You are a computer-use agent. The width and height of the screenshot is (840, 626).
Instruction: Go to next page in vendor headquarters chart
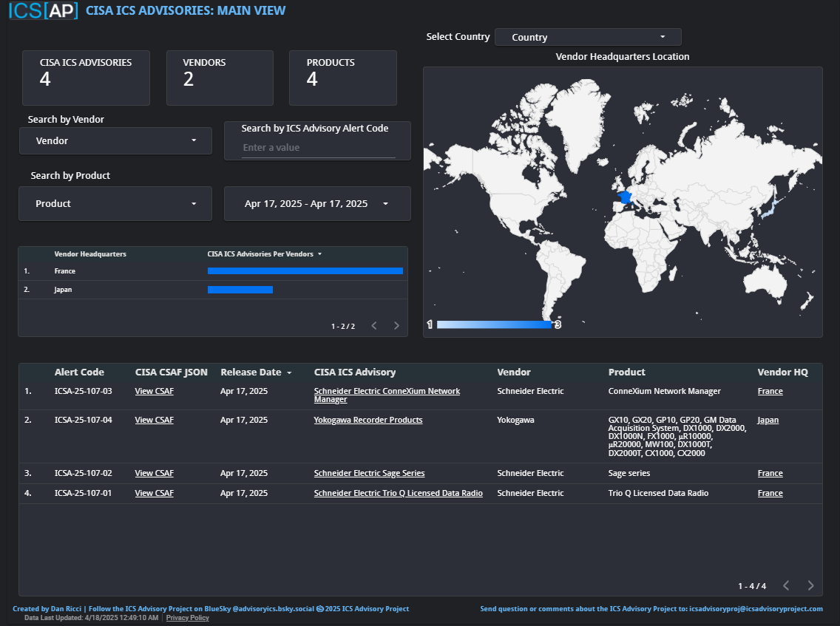pyautogui.click(x=396, y=326)
